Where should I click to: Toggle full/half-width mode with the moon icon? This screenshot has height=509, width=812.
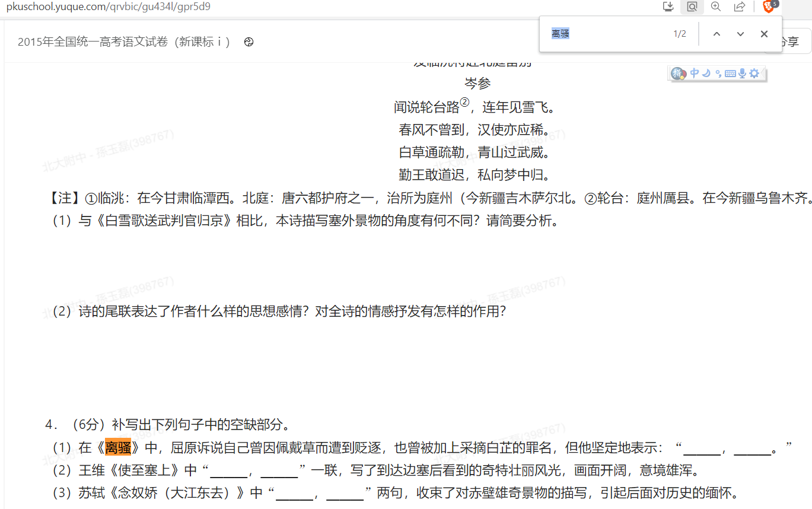click(706, 73)
